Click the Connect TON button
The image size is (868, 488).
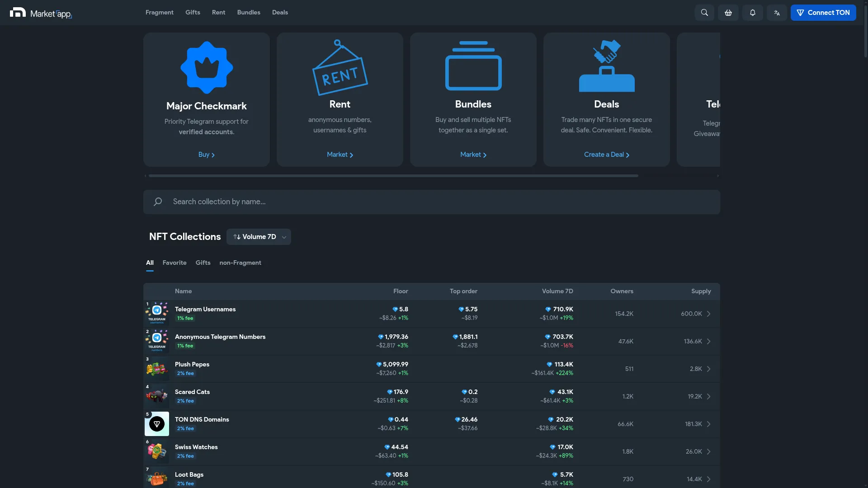click(x=823, y=13)
